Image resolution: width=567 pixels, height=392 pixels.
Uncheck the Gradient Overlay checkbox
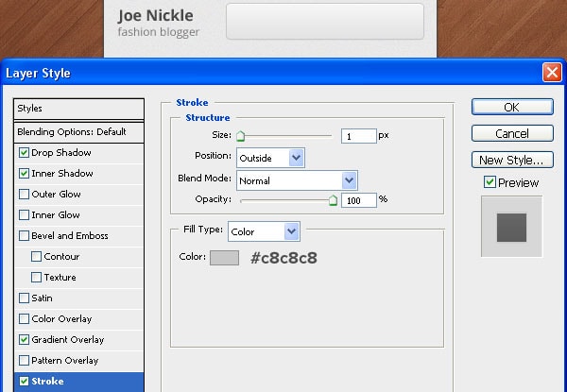(x=24, y=340)
